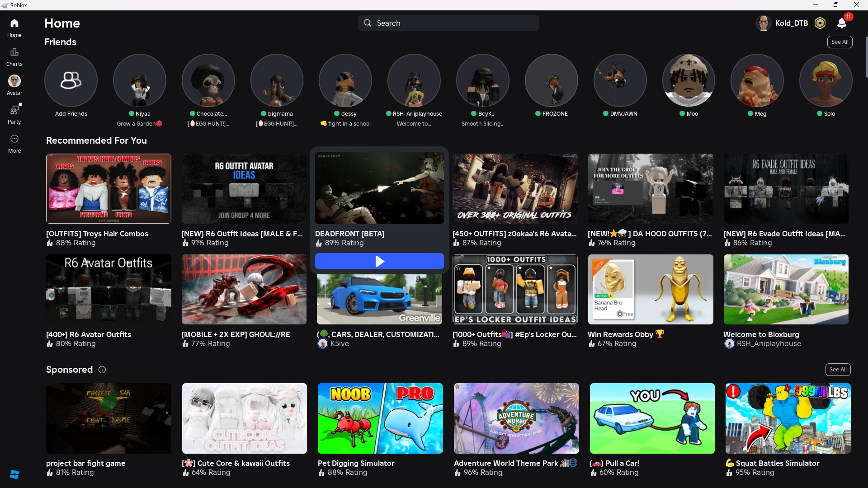Click BcyKJ's Smooth Slicing status

483,124
